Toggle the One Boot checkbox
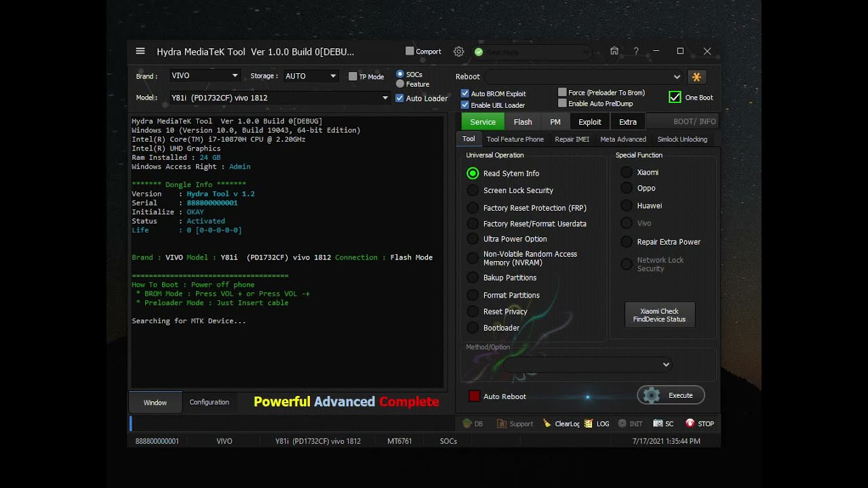Screen dimensions: 868x488 point(675,98)
